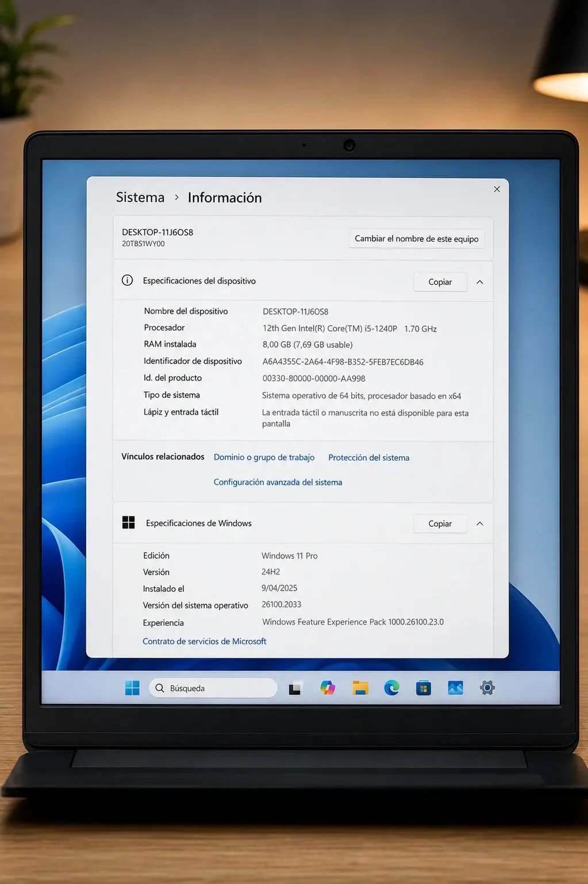
Task: Click the Tipo de sistema label
Action: [172, 395]
